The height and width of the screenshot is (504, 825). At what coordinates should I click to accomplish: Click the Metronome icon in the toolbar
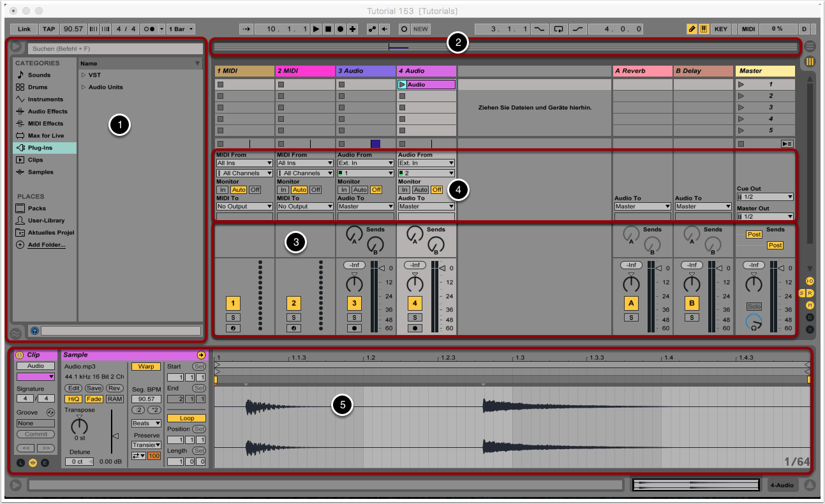pos(148,29)
